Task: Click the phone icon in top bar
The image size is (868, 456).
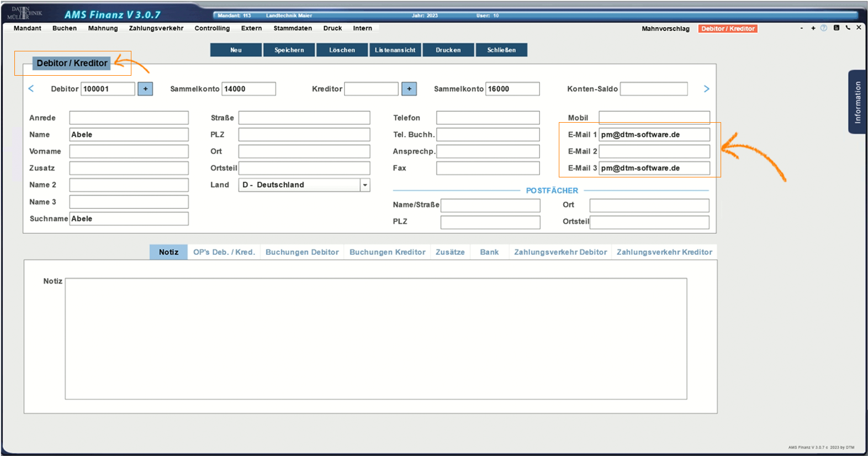Action: [848, 28]
